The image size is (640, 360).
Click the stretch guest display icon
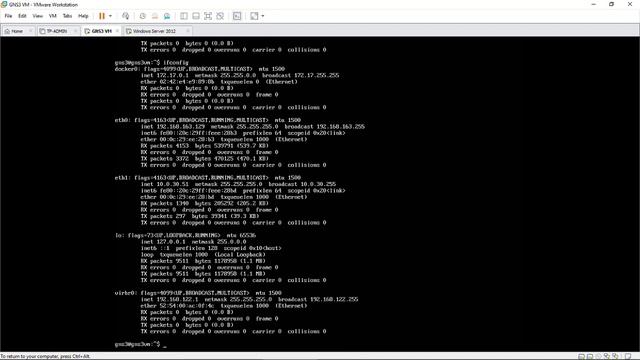[254, 16]
